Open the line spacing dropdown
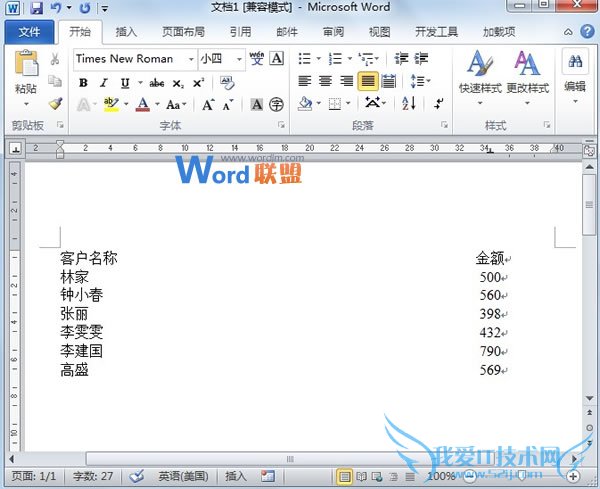600x489 pixels. click(420, 81)
